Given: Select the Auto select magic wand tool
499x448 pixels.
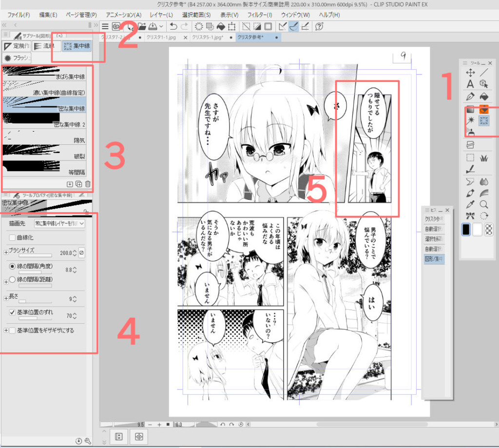Looking at the screenshot, I should (470, 120).
